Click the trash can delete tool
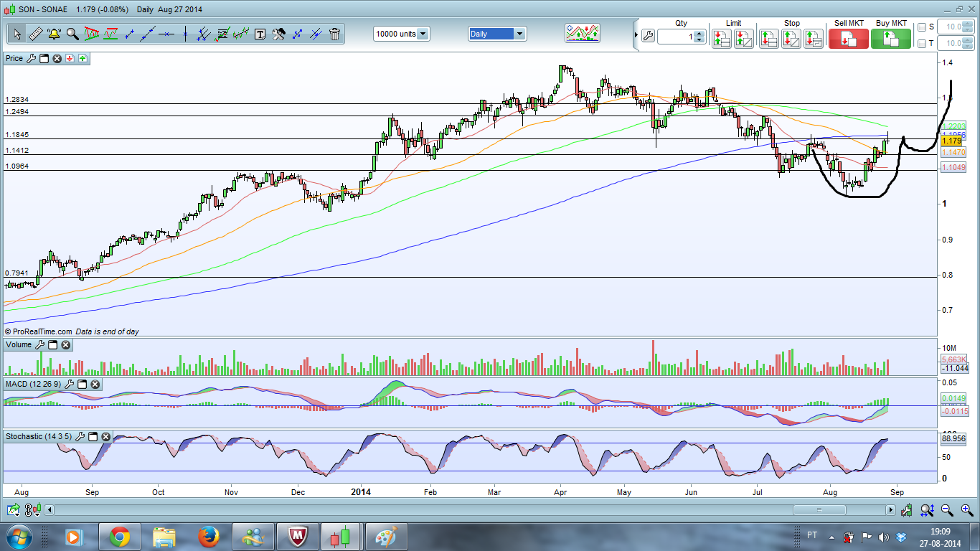980x551 pixels. pyautogui.click(x=335, y=34)
